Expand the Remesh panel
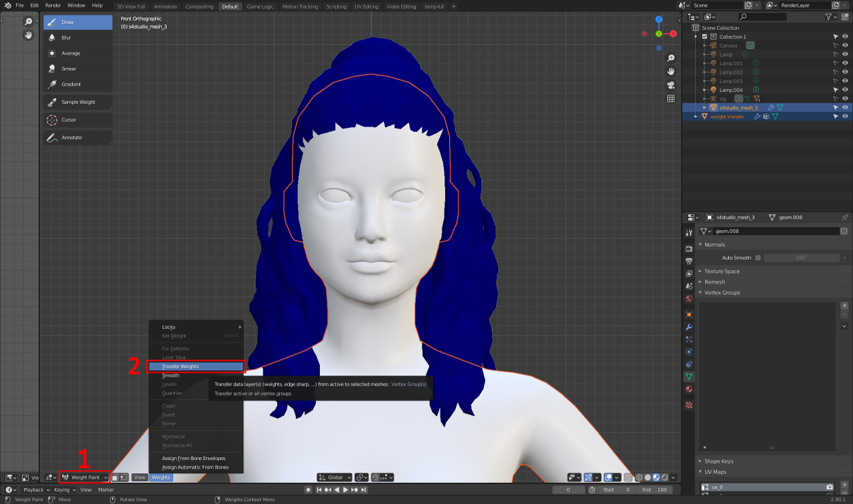This screenshot has height=504, width=853. (x=714, y=282)
